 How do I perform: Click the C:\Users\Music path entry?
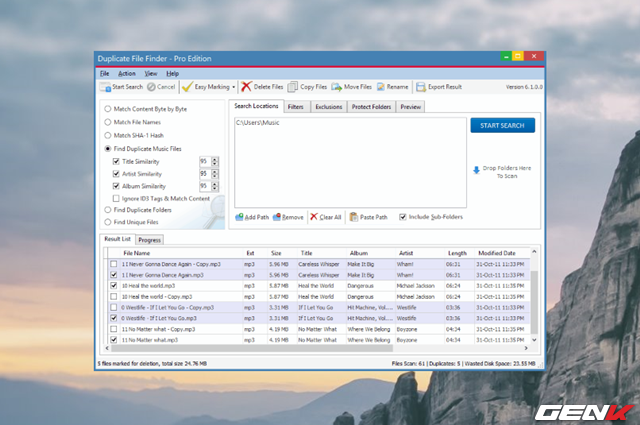pos(258,122)
